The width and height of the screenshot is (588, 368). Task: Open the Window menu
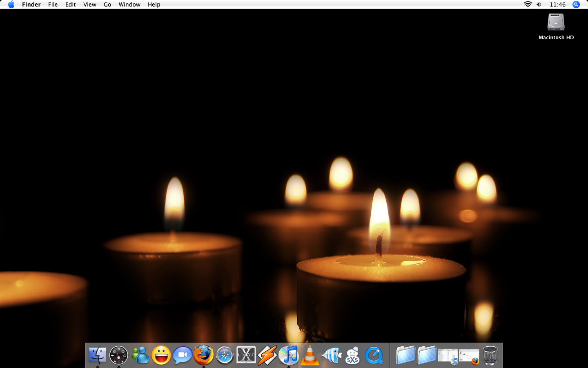pyautogui.click(x=129, y=4)
